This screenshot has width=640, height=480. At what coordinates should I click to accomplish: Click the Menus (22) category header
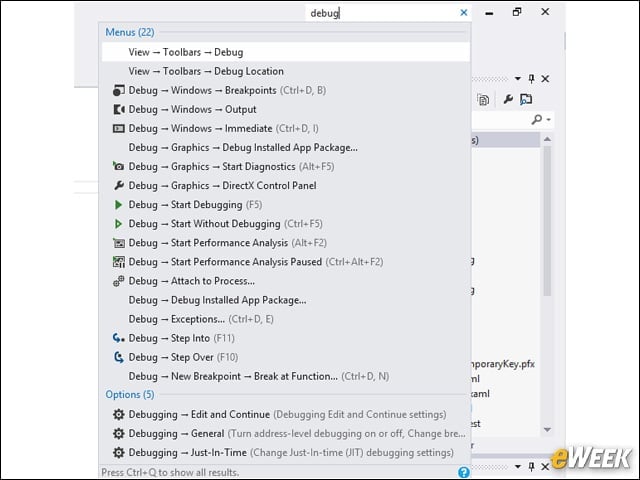pos(130,32)
